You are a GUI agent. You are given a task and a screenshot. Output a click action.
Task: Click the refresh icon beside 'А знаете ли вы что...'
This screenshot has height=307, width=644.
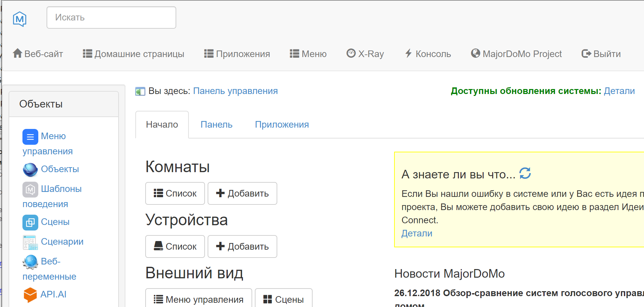click(525, 173)
